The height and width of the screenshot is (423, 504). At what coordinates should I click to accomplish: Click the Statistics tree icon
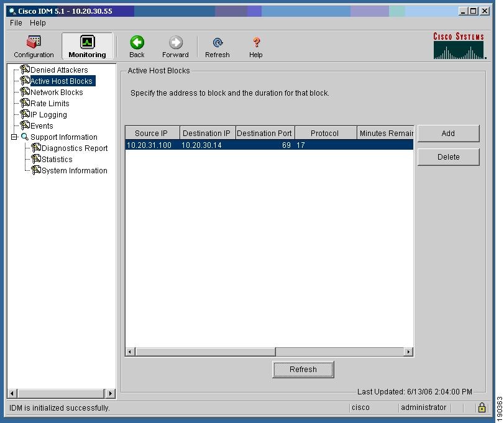[x=36, y=159]
